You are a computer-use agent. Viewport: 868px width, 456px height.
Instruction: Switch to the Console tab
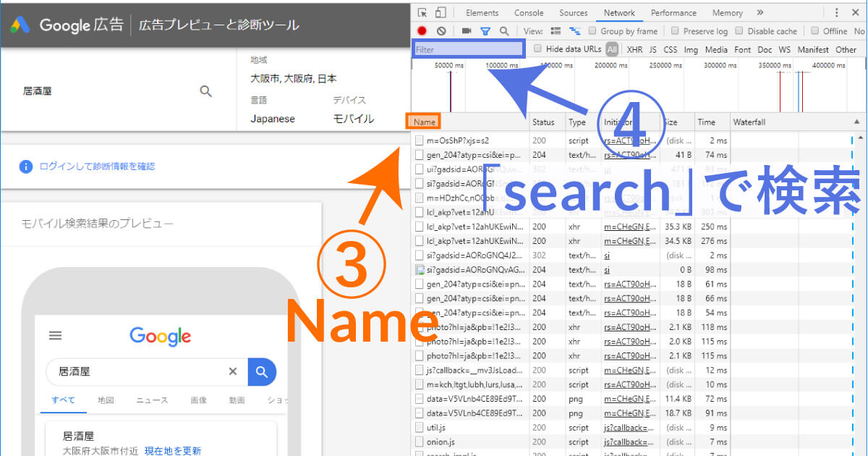[529, 13]
